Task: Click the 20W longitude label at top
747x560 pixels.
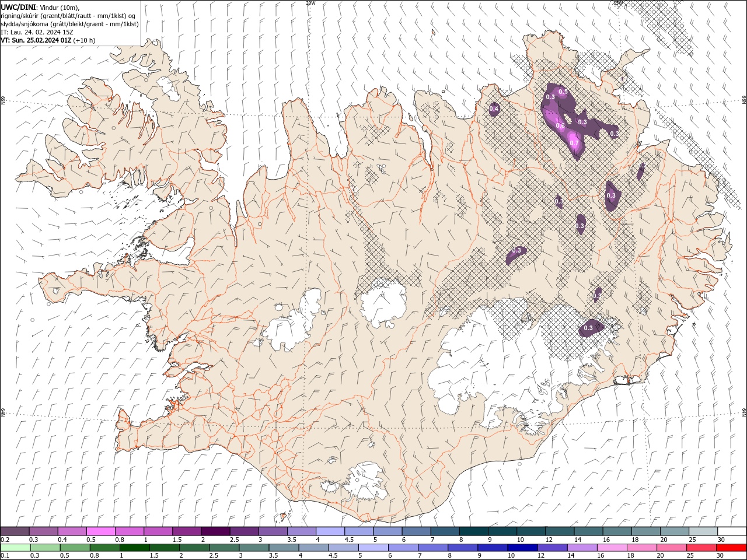Action: (x=310, y=3)
